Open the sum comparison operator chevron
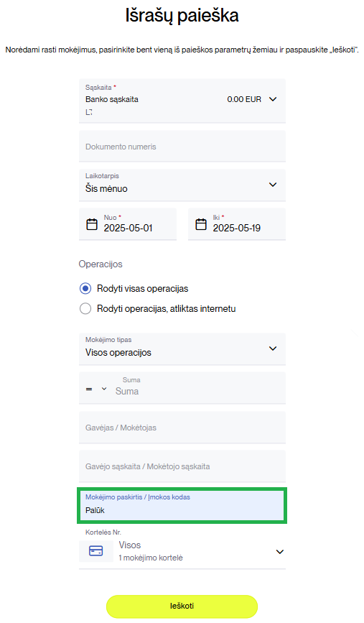This screenshot has height=623, width=364. coord(104,389)
